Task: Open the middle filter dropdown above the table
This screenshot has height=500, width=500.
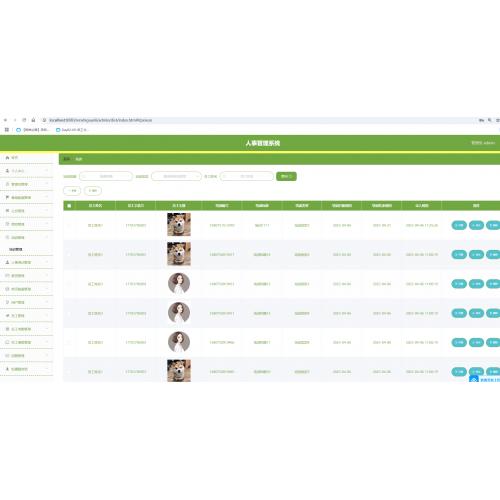Action: click(176, 176)
